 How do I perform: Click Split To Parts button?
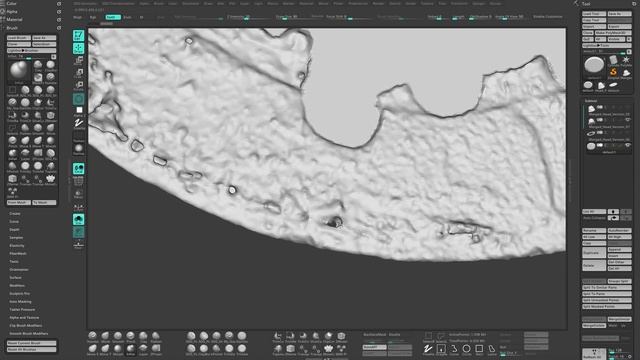coord(607,294)
